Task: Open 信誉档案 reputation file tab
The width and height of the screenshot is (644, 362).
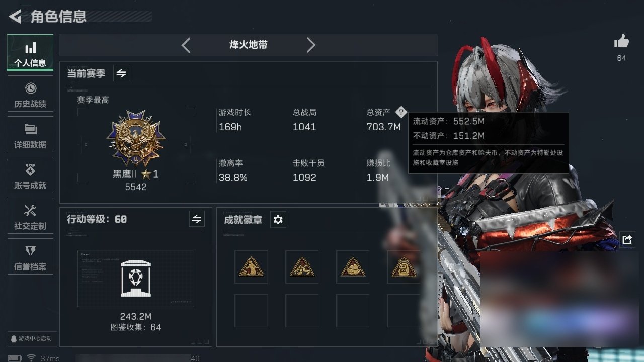Action: 30,256
